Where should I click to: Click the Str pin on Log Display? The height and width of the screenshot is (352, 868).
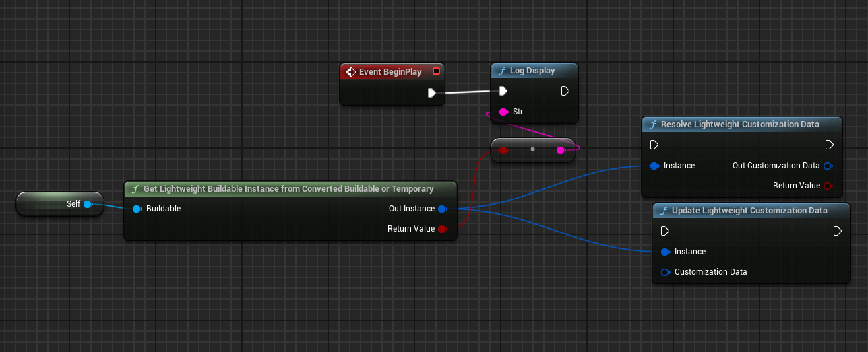tap(503, 112)
